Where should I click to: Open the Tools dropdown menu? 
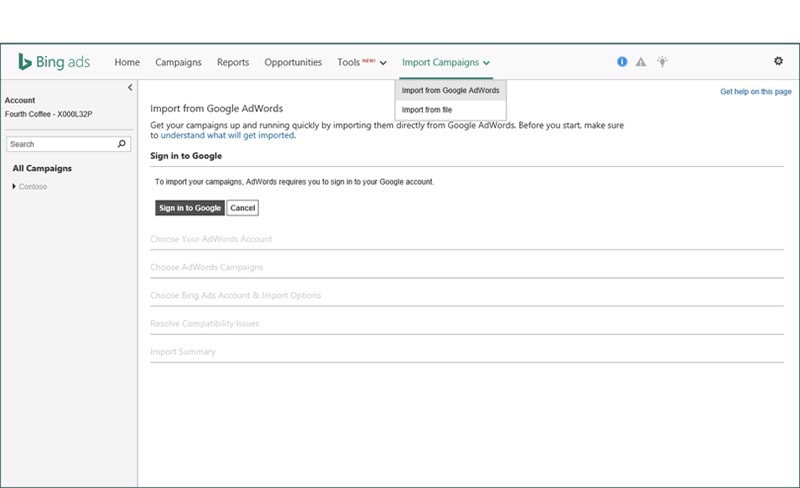pyautogui.click(x=361, y=62)
